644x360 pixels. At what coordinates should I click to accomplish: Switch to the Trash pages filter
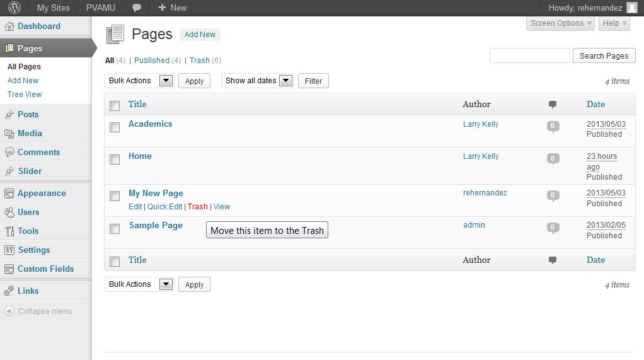(x=199, y=61)
